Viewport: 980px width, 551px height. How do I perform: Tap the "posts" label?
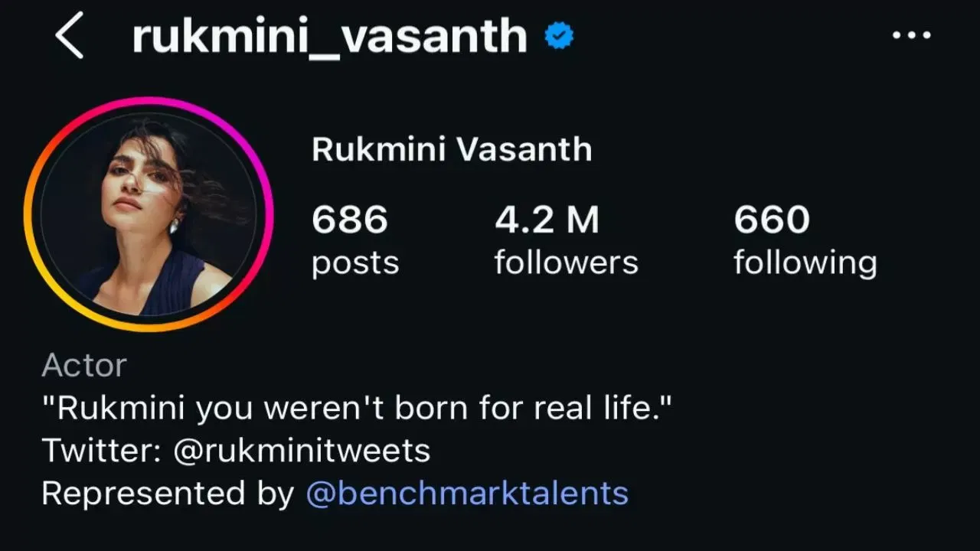(355, 262)
